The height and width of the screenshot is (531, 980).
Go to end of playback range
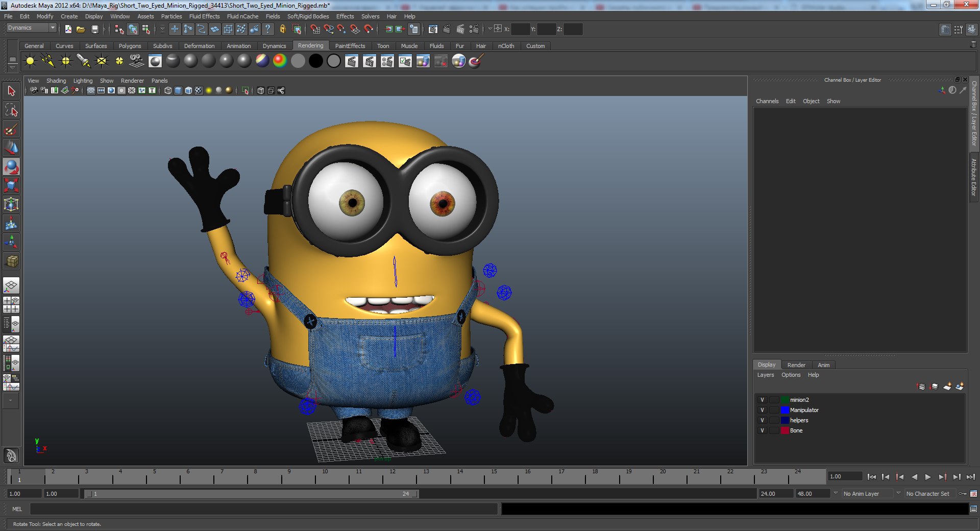point(970,477)
